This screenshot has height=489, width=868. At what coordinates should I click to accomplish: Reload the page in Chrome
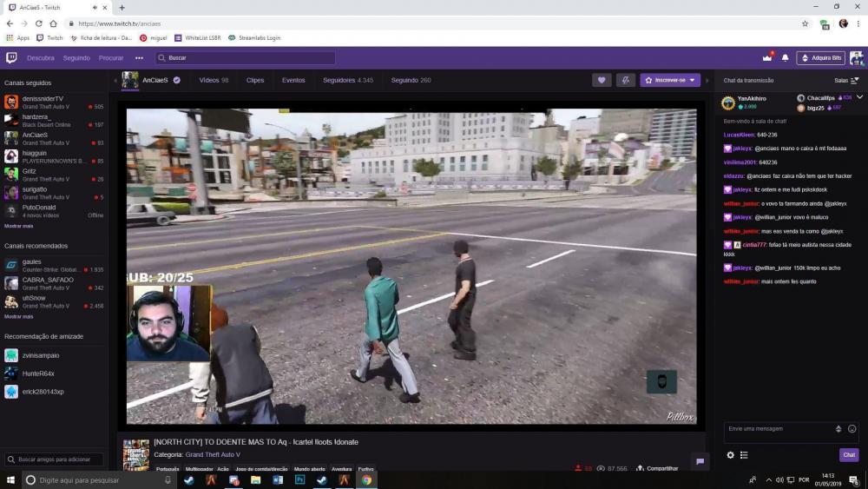(39, 23)
